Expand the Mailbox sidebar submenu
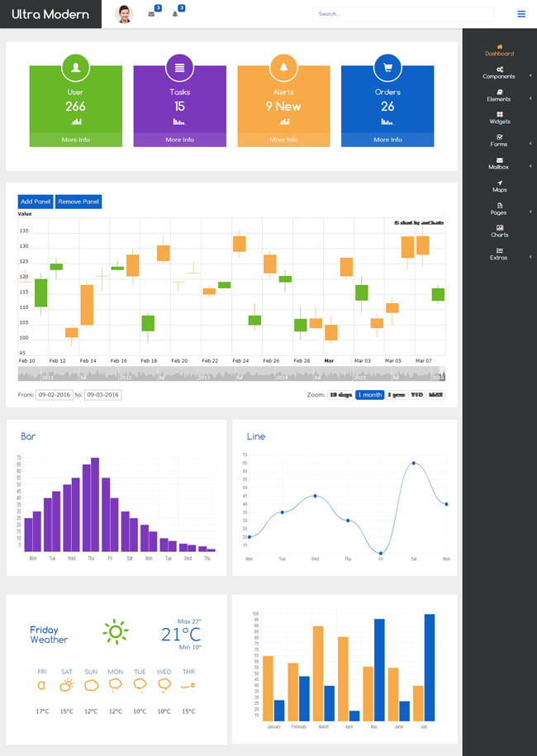 tap(499, 164)
